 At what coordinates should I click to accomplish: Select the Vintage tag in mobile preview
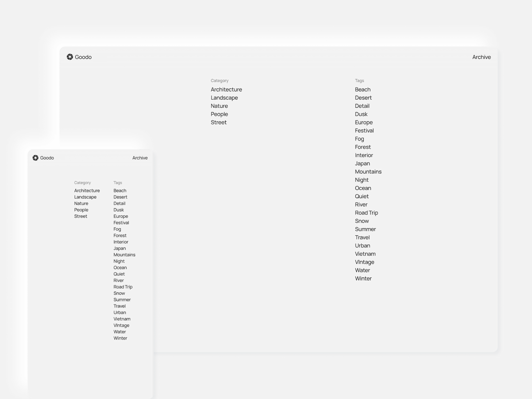point(121,325)
